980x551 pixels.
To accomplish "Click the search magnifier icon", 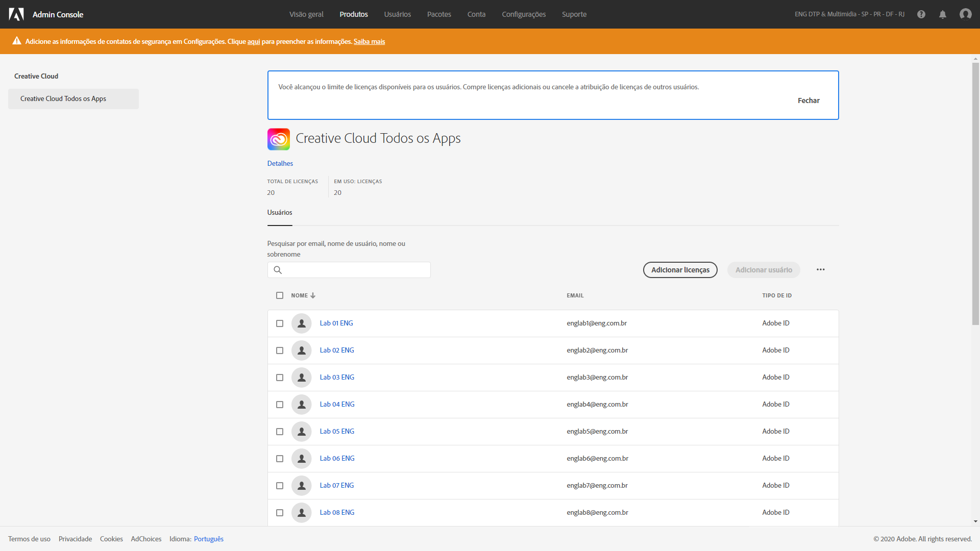I will click(x=278, y=270).
